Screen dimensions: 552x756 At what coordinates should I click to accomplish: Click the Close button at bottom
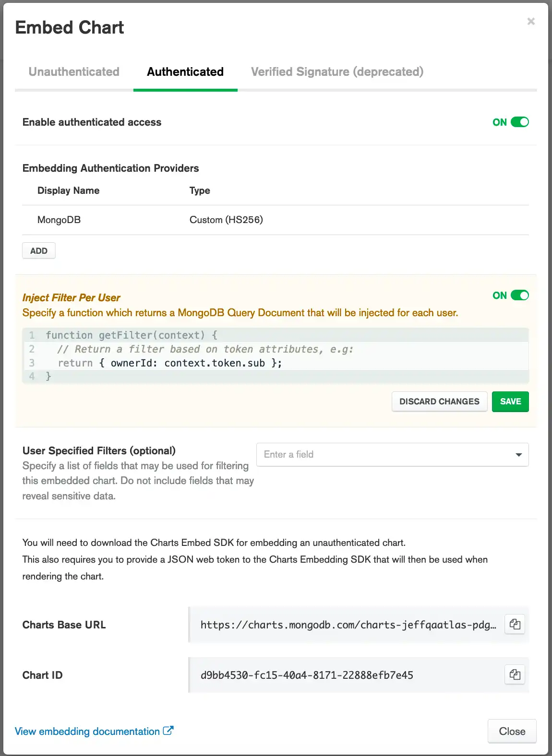click(512, 731)
